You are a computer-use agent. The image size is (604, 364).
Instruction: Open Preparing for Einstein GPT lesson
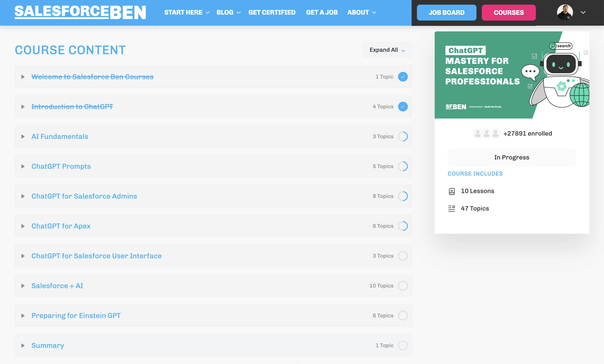click(76, 316)
